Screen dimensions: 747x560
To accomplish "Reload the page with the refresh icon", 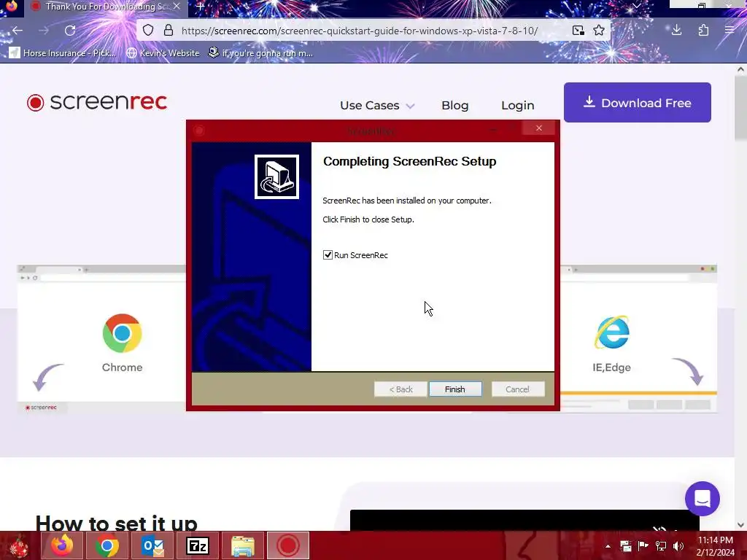I will click(x=70, y=31).
